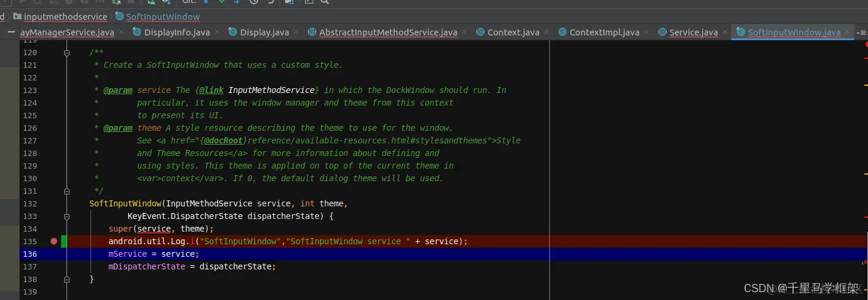This screenshot has height=300, width=868.
Task: Click the fold end marker at line 131
Action: click(67, 191)
